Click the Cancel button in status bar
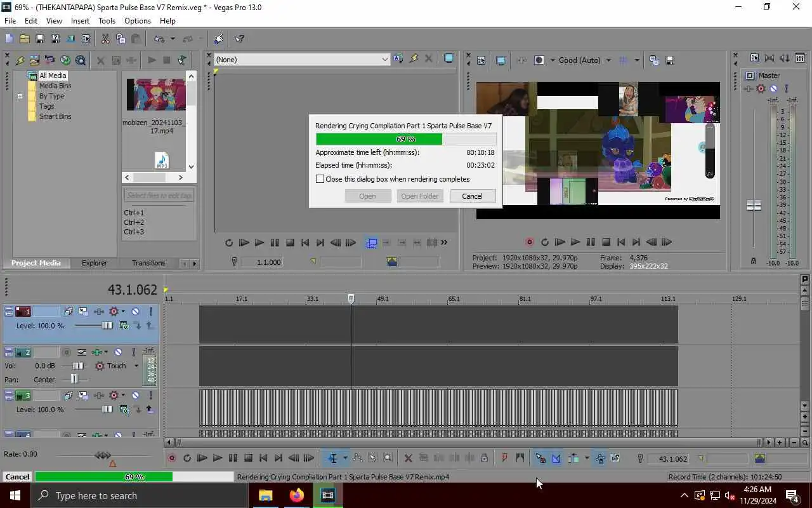 [17, 477]
